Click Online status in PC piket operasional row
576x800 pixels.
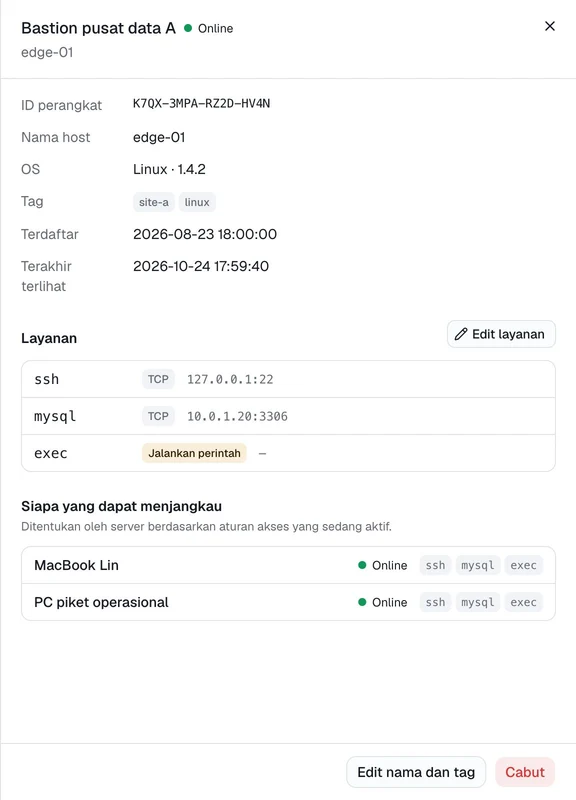pos(383,602)
